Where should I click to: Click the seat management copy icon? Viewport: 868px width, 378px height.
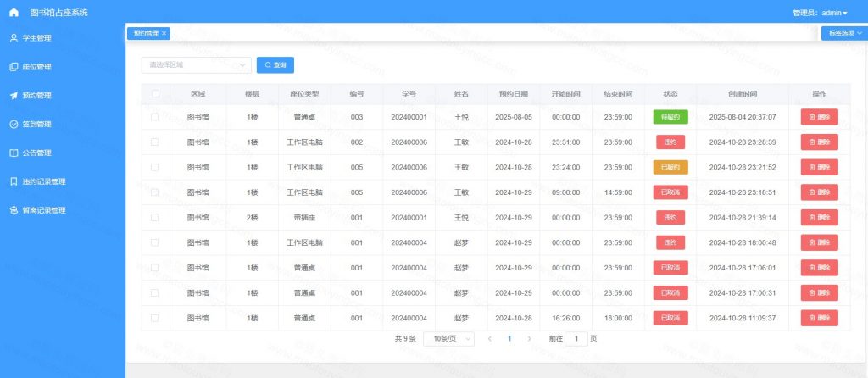pos(14,67)
